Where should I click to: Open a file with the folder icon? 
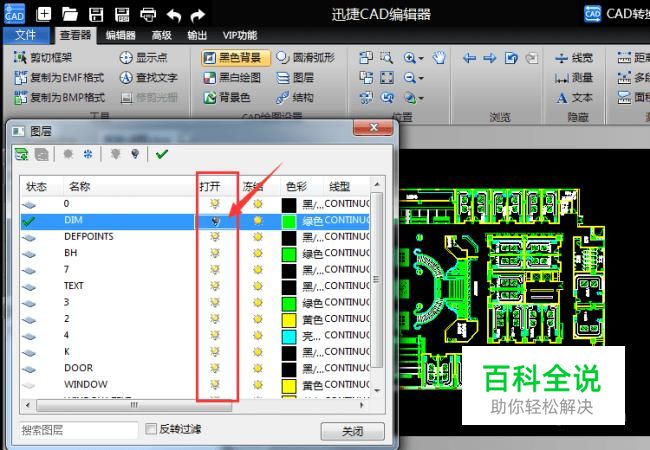click(70, 15)
